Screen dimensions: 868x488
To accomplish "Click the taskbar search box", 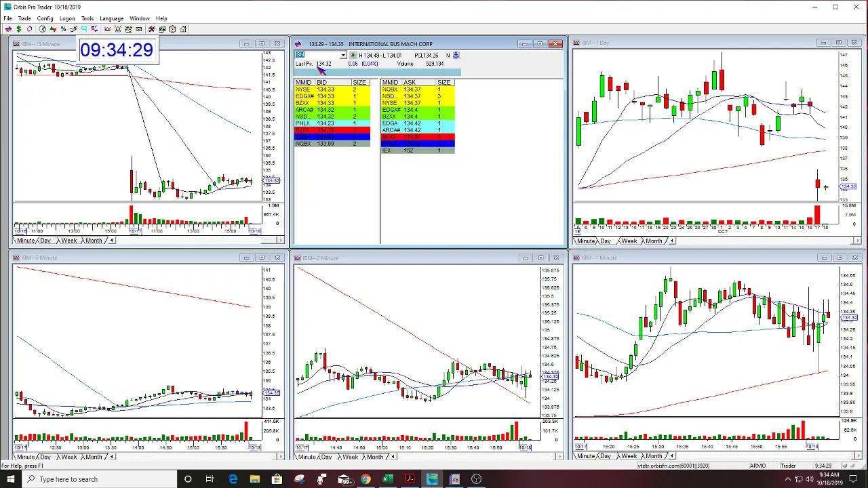I will click(x=100, y=479).
